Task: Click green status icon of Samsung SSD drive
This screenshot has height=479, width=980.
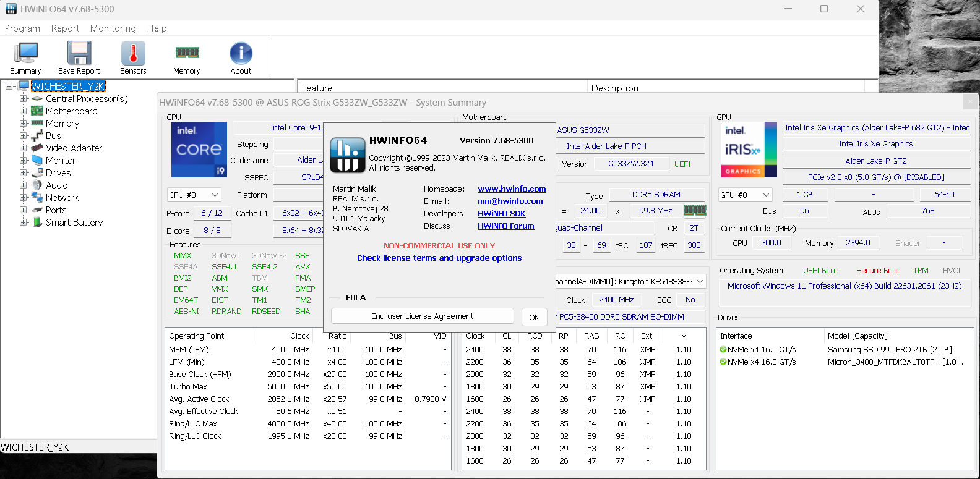Action: [x=723, y=349]
